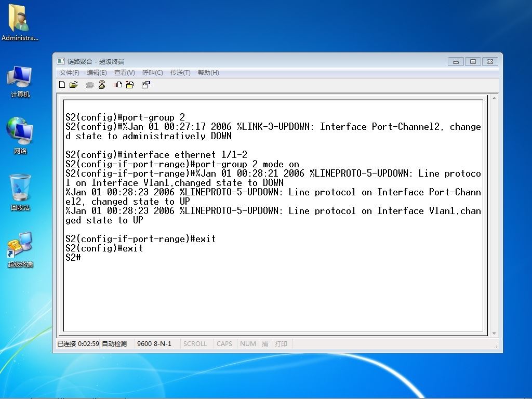Viewport: 532px width, 399px height.
Task: Click the SCROLL status indicator
Action: pos(195,344)
